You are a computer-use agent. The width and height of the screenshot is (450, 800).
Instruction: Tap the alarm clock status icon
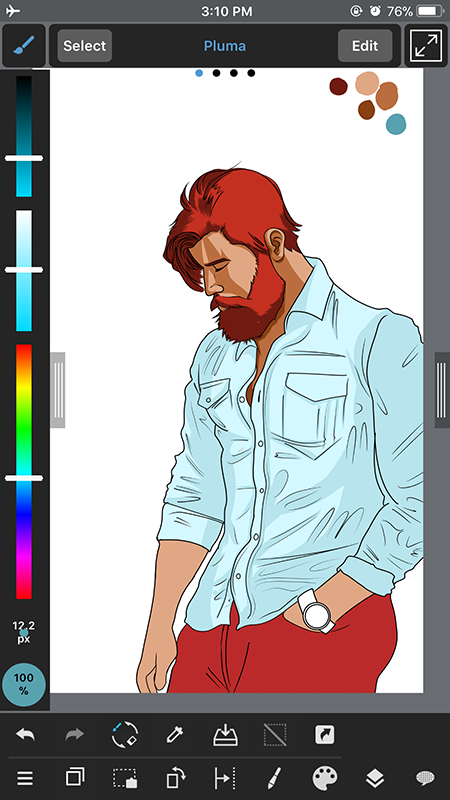point(375,11)
